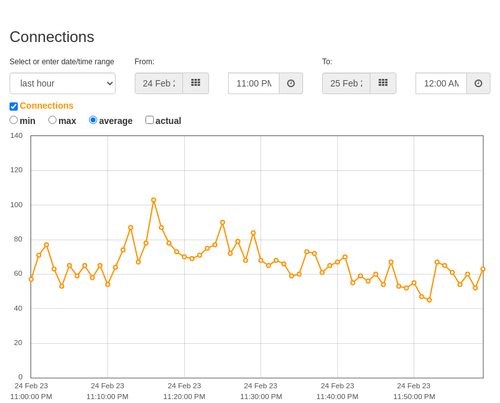500x403 pixels.
Task: Select the min radio button
Action: (x=14, y=120)
